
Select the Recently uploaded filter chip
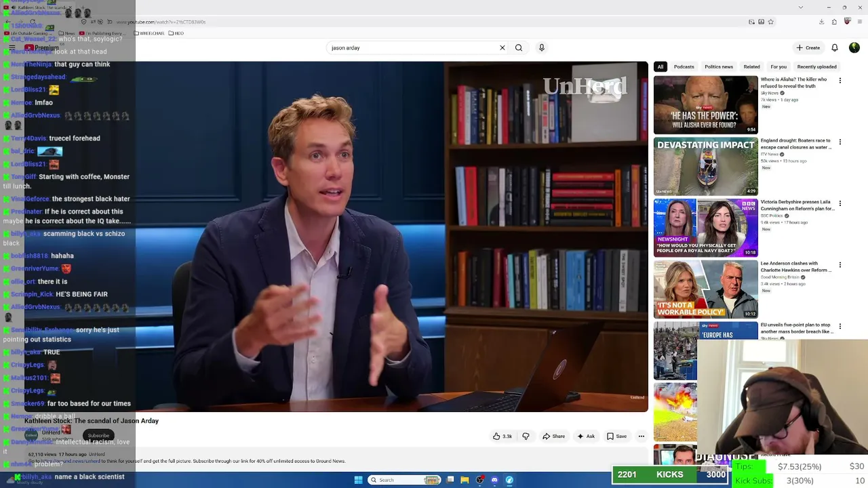816,66
